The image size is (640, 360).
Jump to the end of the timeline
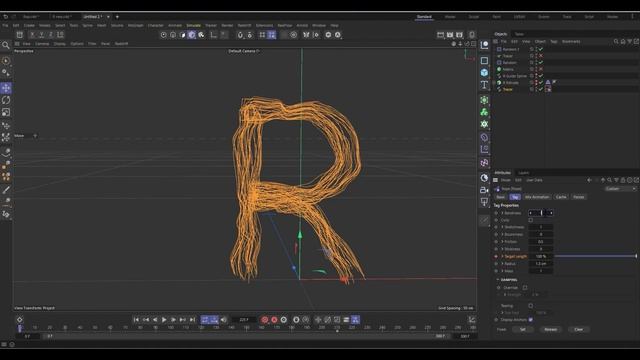(x=192, y=320)
